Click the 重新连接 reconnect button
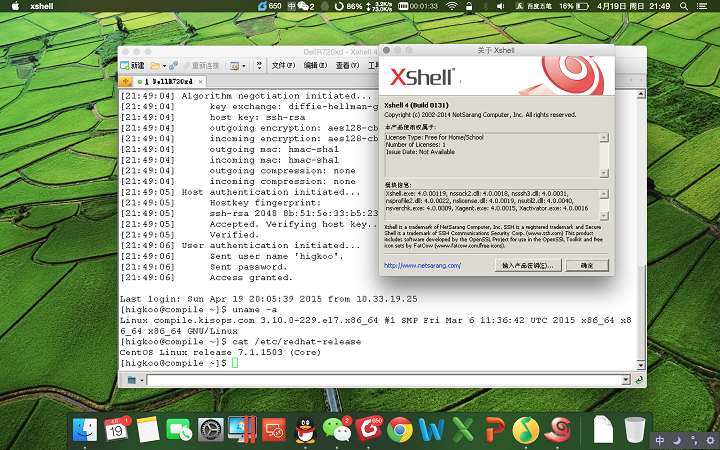This screenshot has width=720, height=450. (201, 66)
